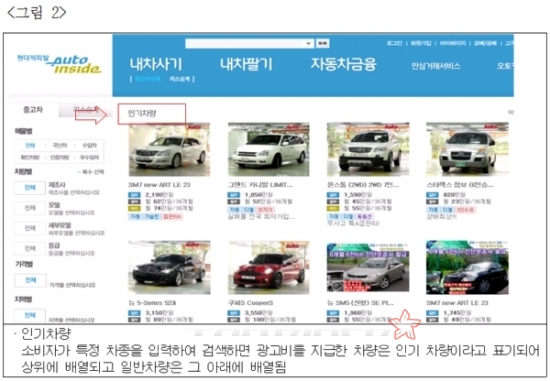The height and width of the screenshot is (381, 550).
Task: Open the 가격별 전체 selector
Action: 30,280
